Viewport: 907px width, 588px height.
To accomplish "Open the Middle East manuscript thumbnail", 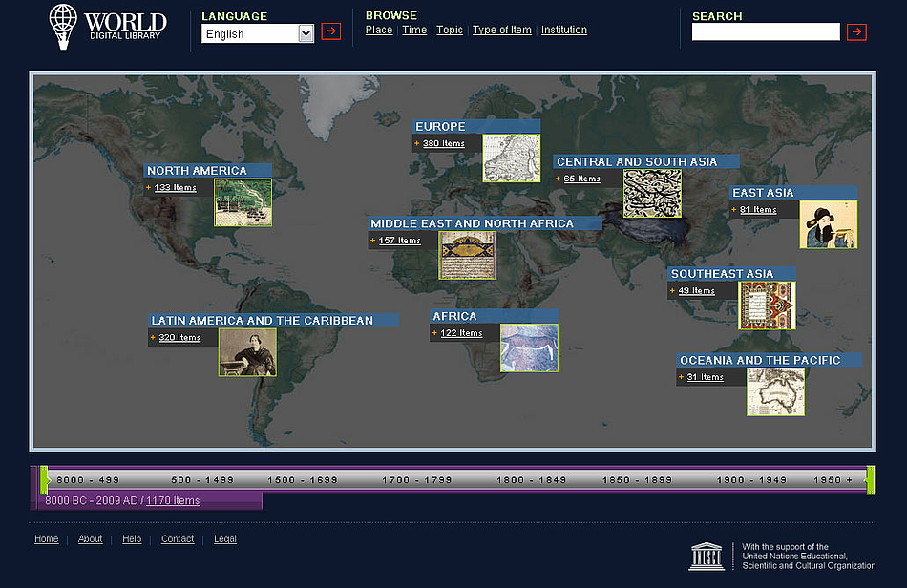I will click(468, 255).
